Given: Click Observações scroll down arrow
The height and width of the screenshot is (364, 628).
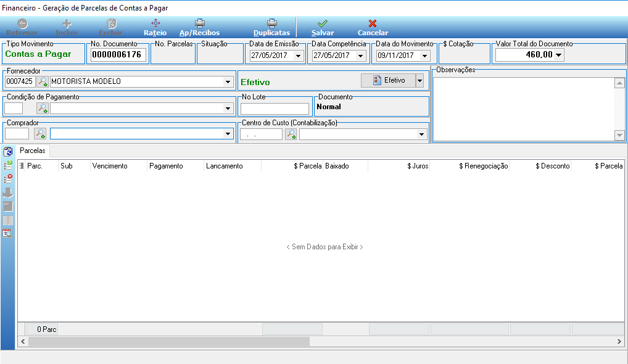Looking at the screenshot, I should click(619, 135).
